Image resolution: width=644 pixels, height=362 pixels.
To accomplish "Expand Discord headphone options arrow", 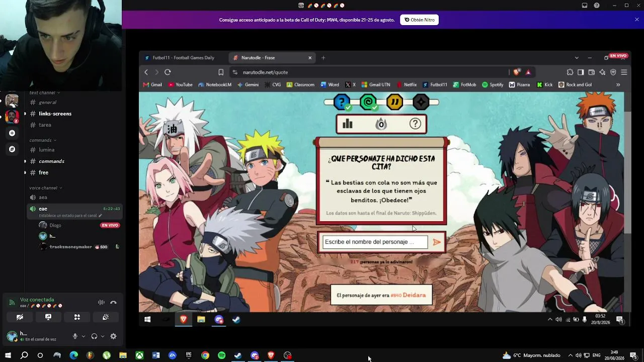I will pos(103,336).
